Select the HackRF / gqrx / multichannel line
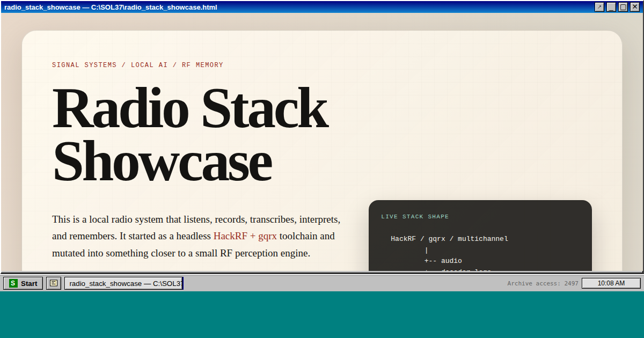The height and width of the screenshot is (338, 644). pos(449,239)
